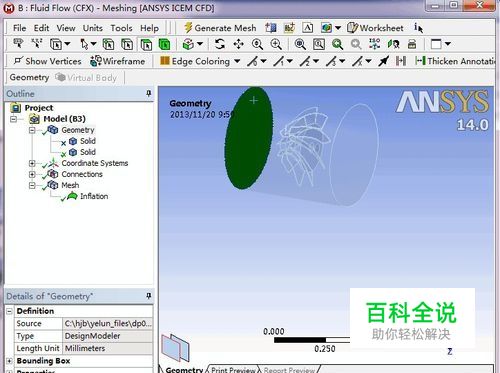Click the Generate Mesh button

[220, 28]
